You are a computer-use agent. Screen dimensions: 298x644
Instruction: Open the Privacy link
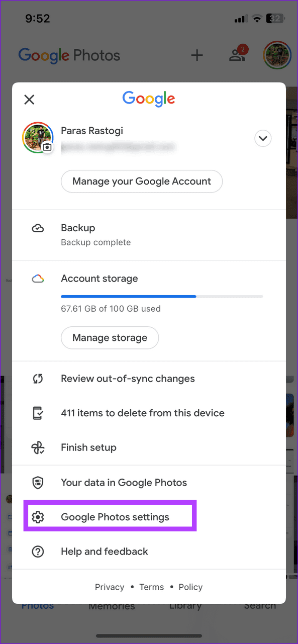[110, 587]
